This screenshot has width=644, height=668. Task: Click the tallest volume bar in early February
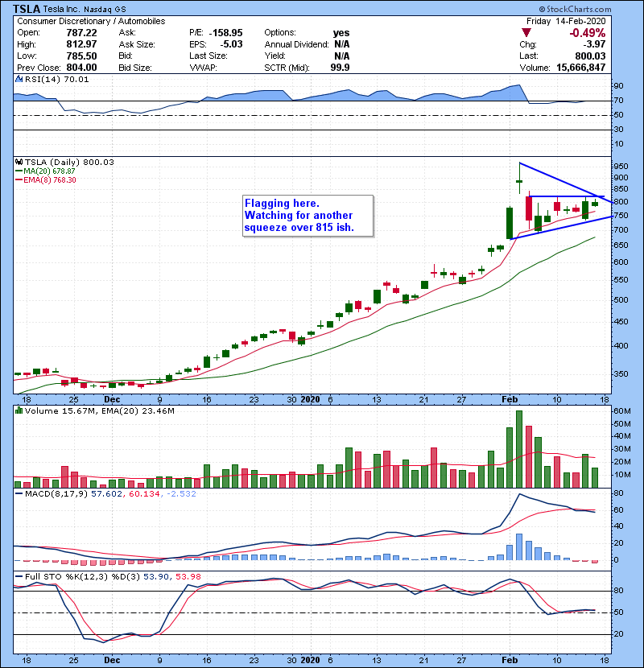(518, 449)
